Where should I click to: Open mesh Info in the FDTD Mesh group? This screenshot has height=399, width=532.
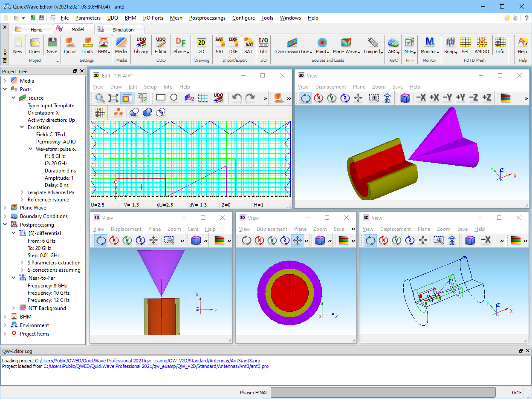[x=500, y=46]
